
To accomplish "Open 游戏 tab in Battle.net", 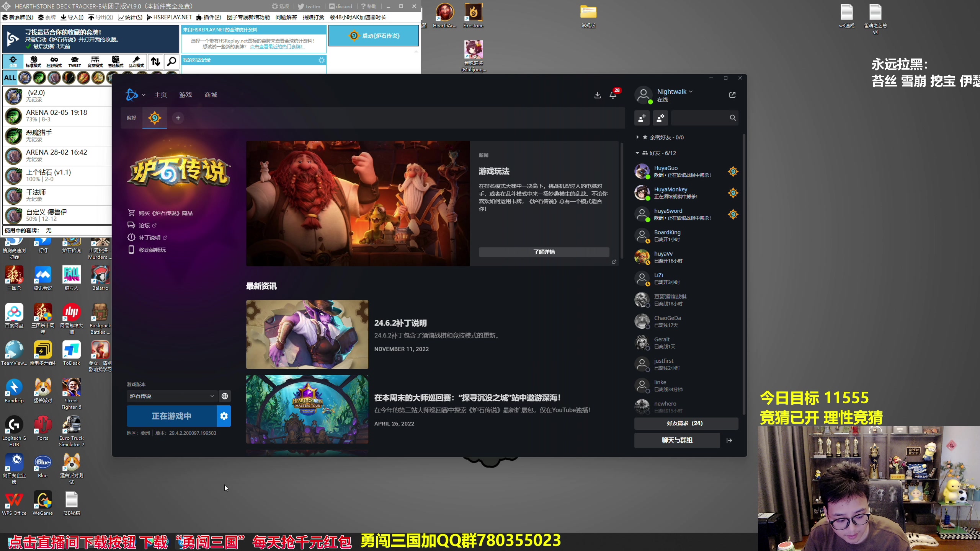I will pyautogui.click(x=186, y=95).
